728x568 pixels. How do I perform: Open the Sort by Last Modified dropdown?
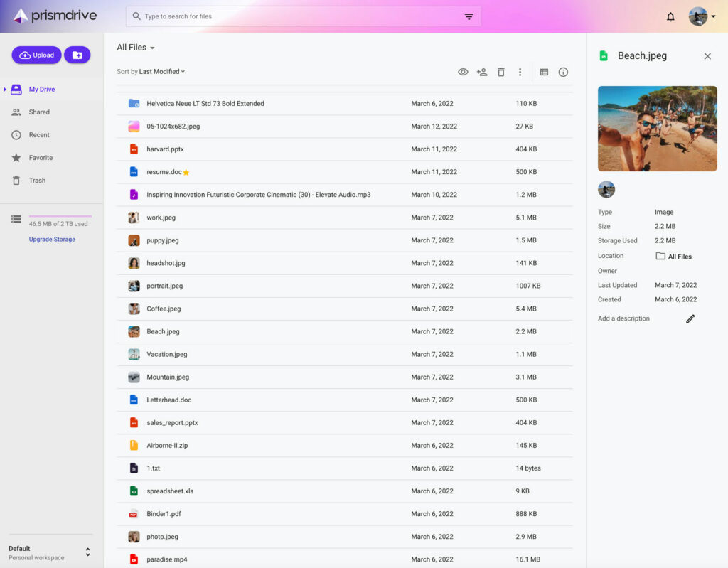[149, 71]
